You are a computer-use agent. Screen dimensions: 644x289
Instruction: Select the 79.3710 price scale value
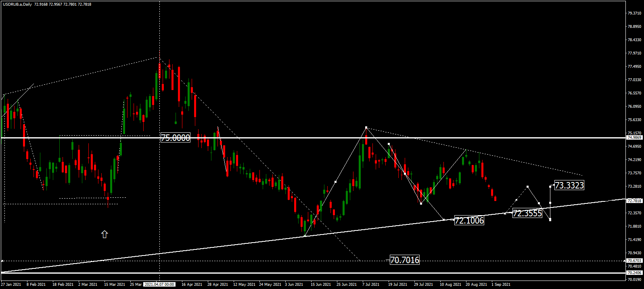click(634, 13)
